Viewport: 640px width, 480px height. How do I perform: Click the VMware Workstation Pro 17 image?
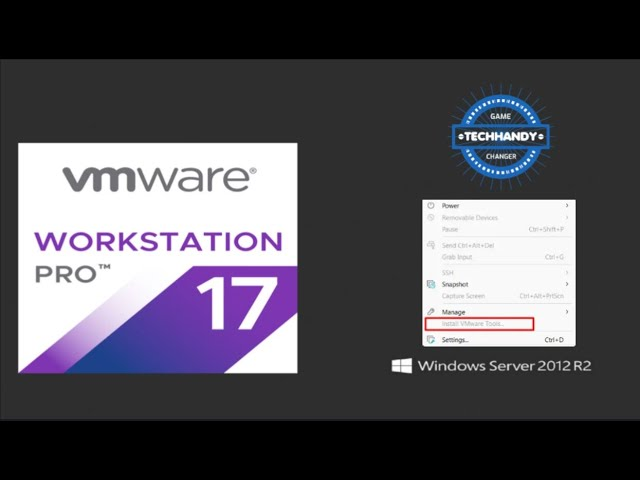158,258
